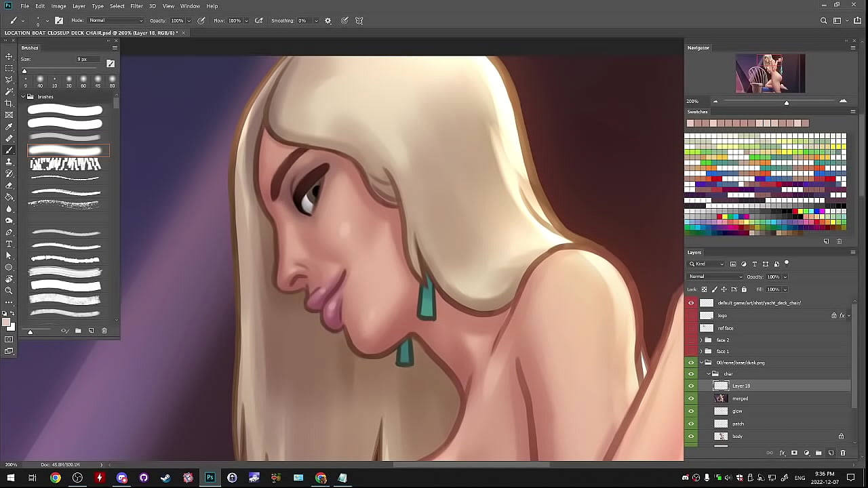The image size is (868, 488).
Task: Open the Layer menu
Action: 79,6
